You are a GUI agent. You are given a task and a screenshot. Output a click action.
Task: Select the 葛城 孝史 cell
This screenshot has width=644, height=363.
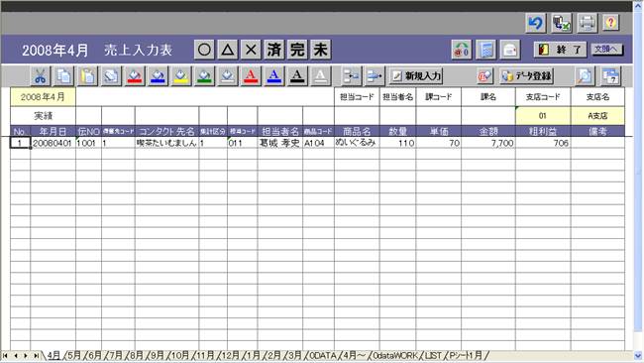tap(280, 143)
